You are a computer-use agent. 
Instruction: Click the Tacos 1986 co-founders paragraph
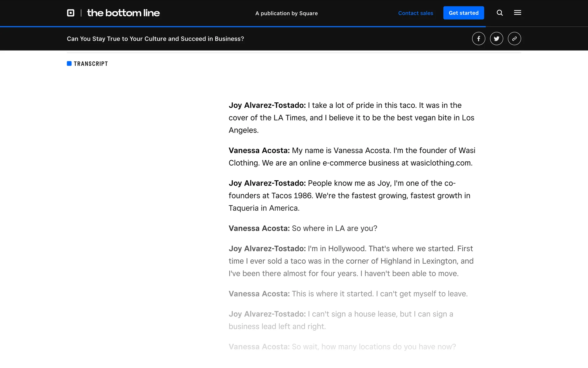click(x=349, y=196)
